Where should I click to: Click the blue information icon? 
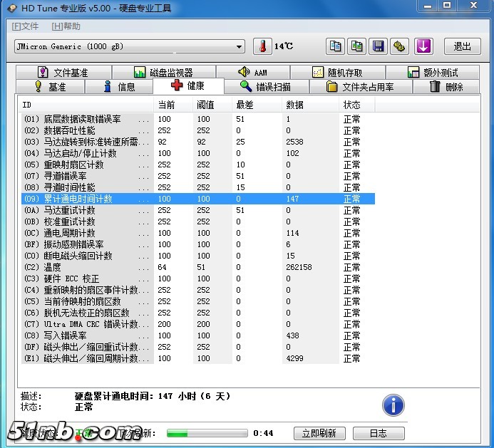pyautogui.click(x=393, y=405)
